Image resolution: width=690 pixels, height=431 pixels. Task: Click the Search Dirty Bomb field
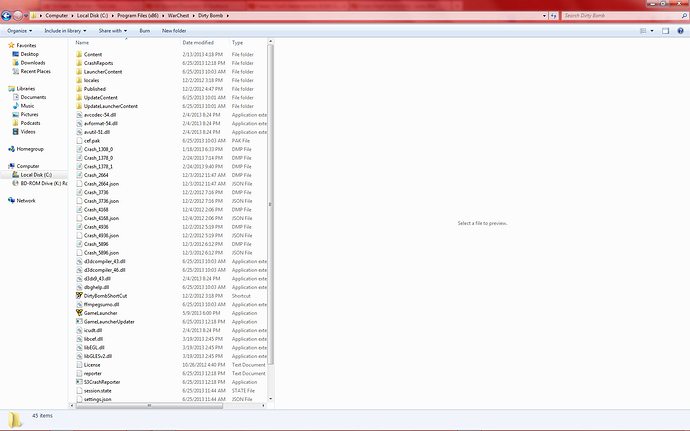(x=620, y=16)
